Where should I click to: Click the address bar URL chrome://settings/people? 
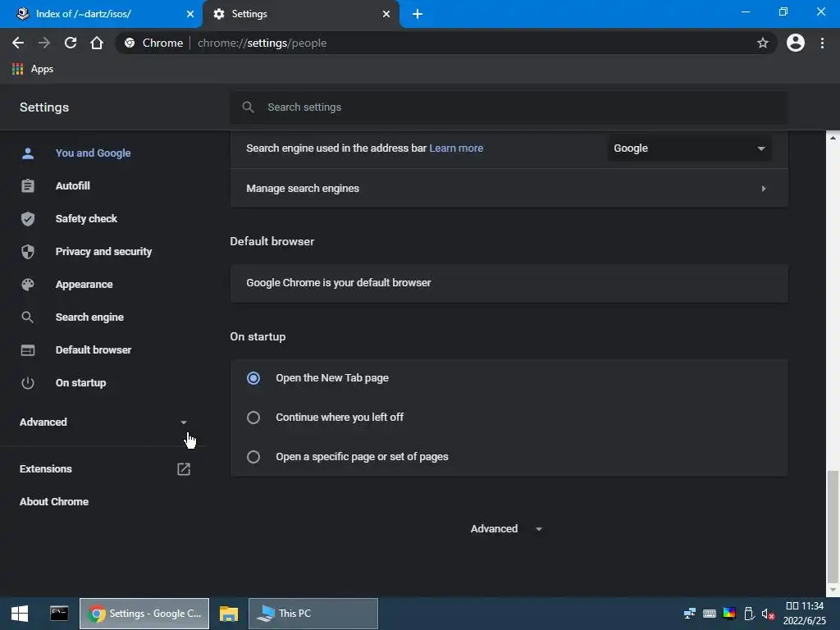[x=262, y=43]
